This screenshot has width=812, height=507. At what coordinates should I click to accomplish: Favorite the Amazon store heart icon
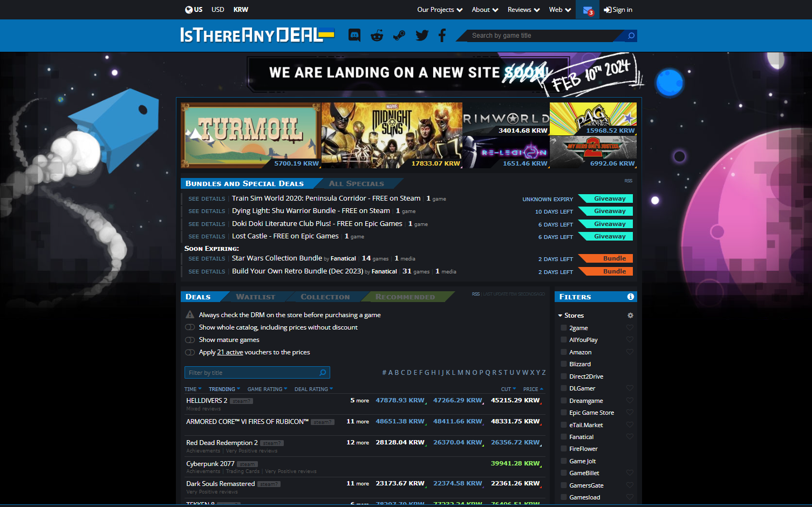click(x=630, y=352)
